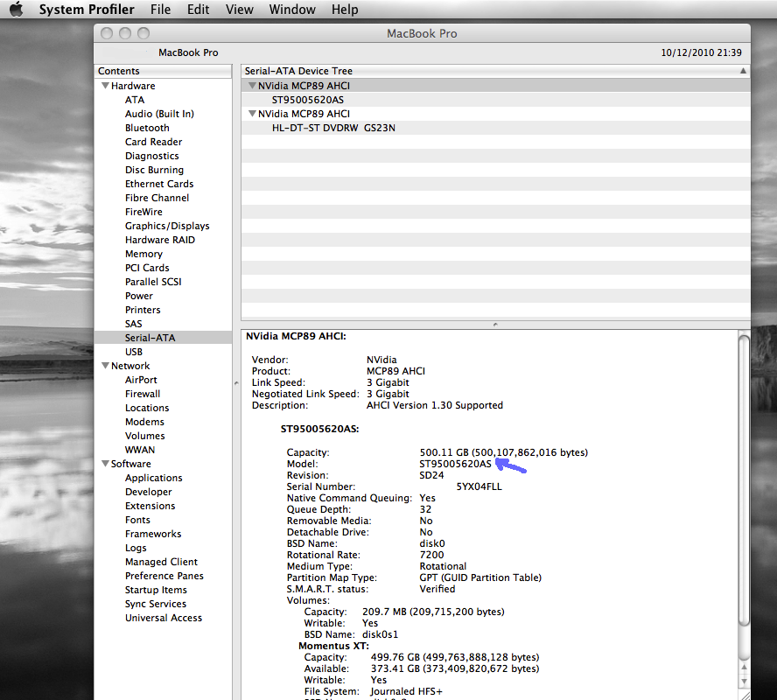777x700 pixels.
Task: Open the Window menu
Action: coord(292,10)
